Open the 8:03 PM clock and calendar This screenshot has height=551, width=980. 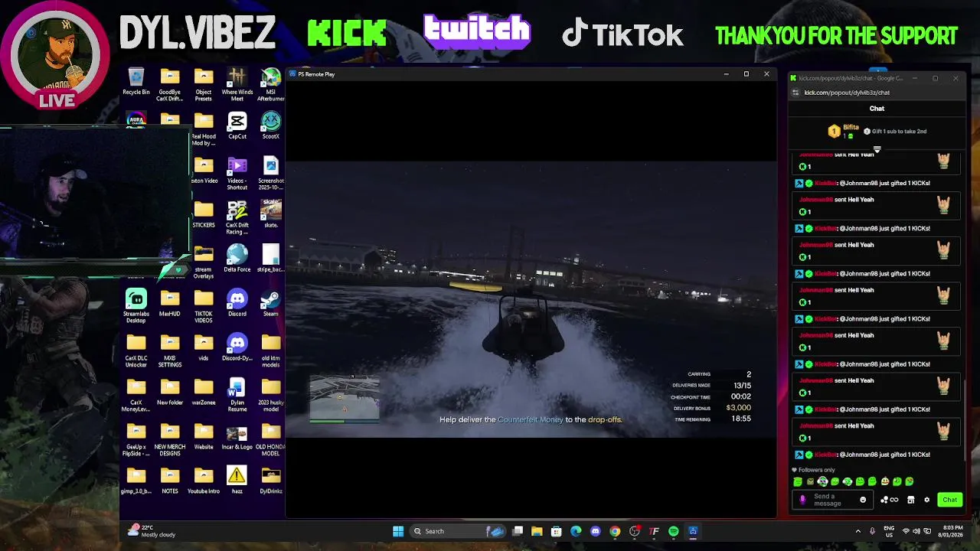pos(952,531)
